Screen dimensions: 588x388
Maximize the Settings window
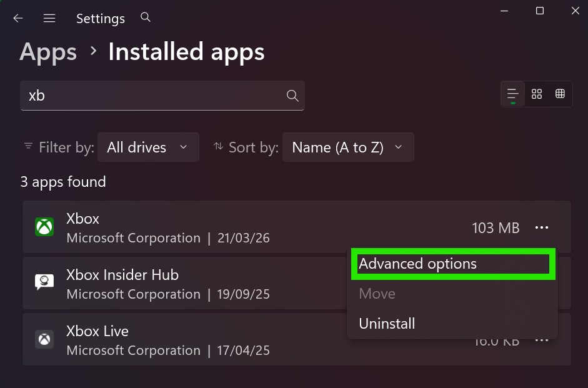tap(540, 11)
